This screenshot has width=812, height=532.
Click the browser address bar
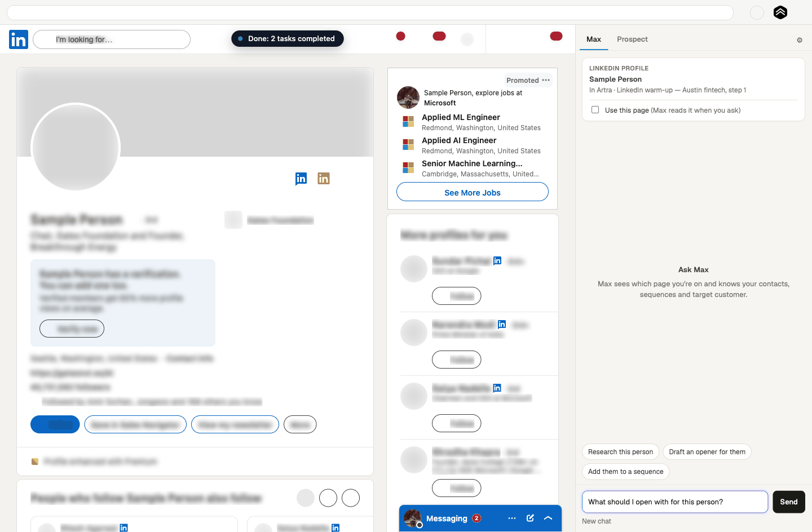[370, 12]
